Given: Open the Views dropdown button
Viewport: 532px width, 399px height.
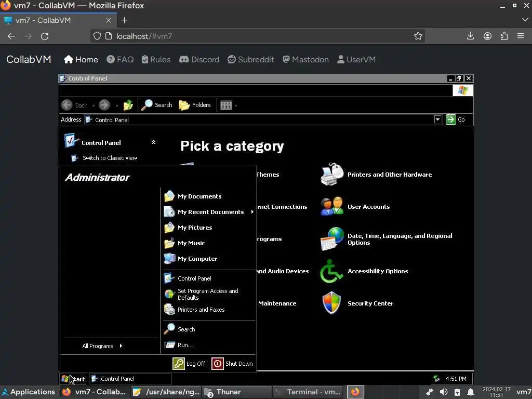Looking at the screenshot, I should (x=228, y=105).
